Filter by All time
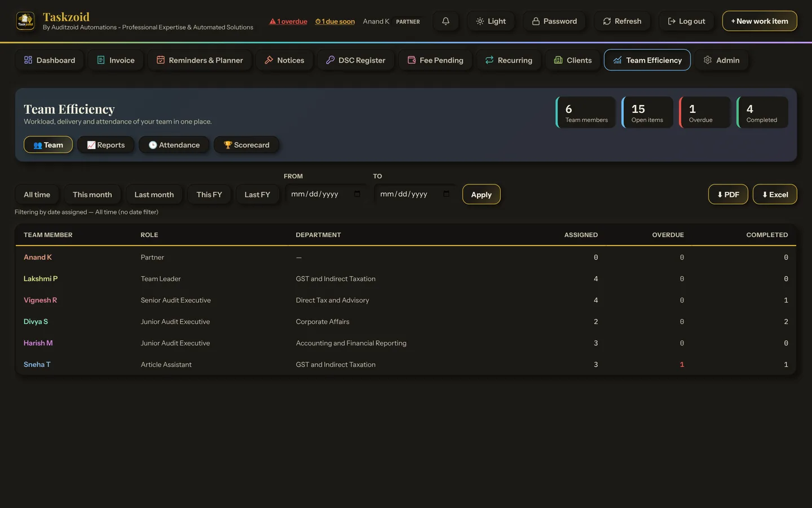This screenshot has height=508, width=812. click(37, 194)
